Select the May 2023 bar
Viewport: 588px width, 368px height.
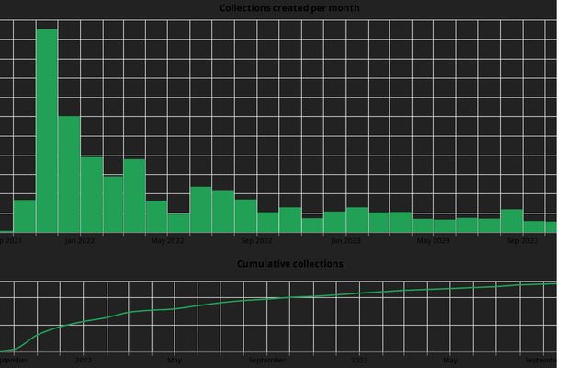445,225
